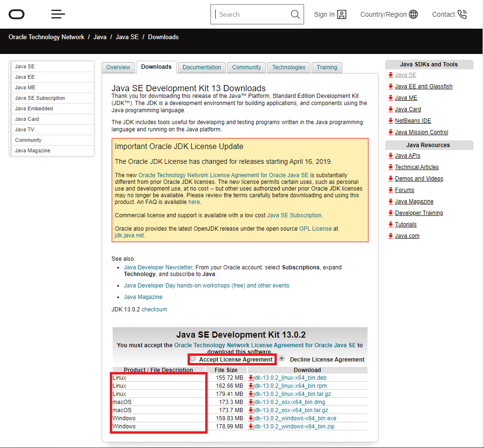This screenshot has height=448, width=484.
Task: Click download arrow icon beside NetBeans IDE
Action: pyautogui.click(x=390, y=120)
